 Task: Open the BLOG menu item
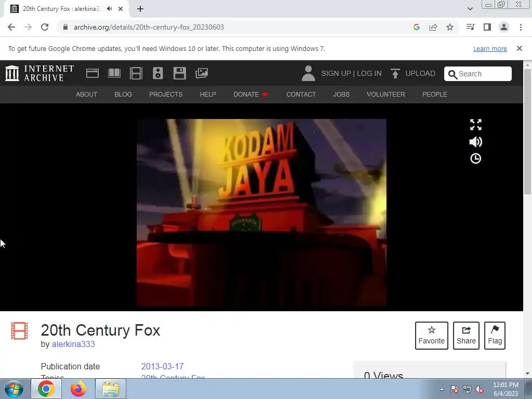pos(123,95)
